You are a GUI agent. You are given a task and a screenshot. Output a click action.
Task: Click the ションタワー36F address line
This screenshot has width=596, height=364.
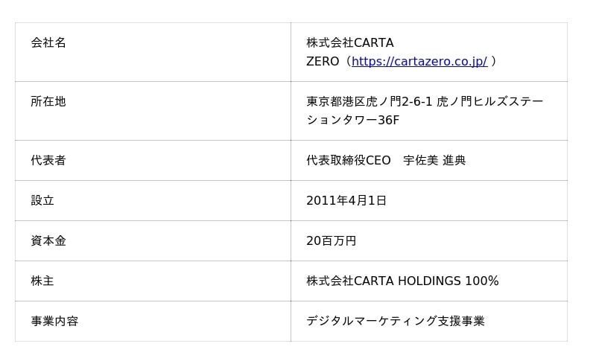point(353,120)
